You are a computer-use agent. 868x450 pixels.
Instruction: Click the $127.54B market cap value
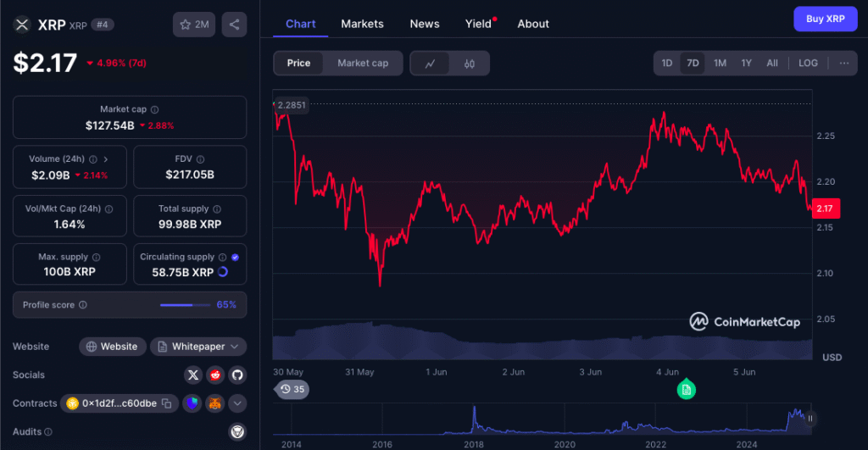click(109, 125)
